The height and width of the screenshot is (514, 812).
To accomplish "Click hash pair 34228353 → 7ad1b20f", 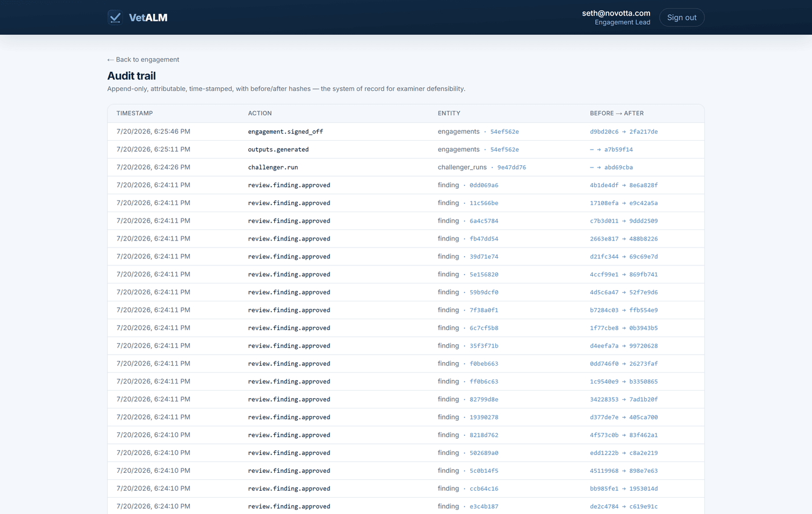I will pyautogui.click(x=623, y=399).
